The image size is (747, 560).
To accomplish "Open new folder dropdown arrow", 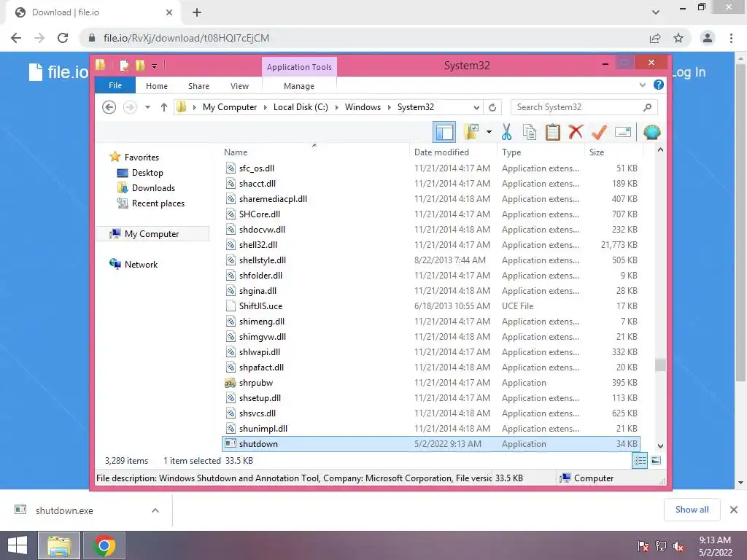I will 489,132.
